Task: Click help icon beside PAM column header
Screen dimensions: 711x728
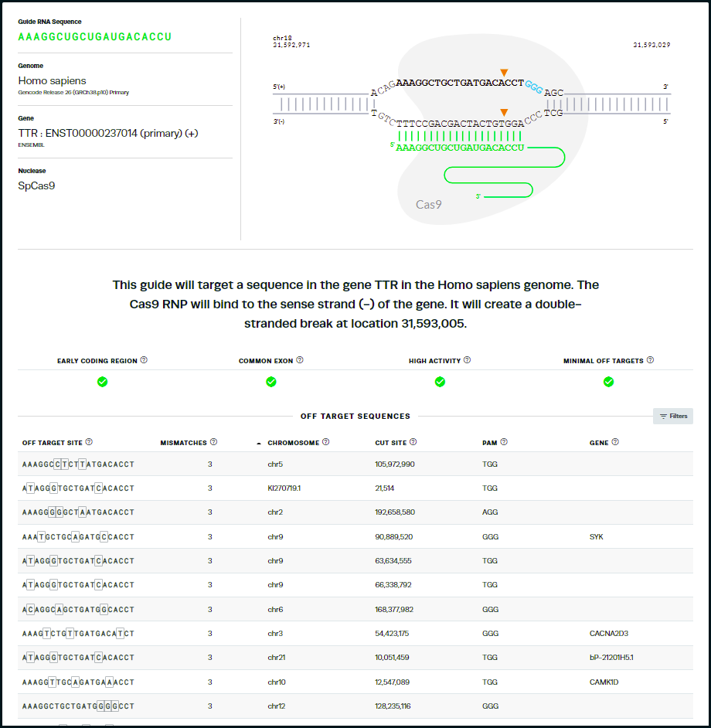Action: click(504, 442)
